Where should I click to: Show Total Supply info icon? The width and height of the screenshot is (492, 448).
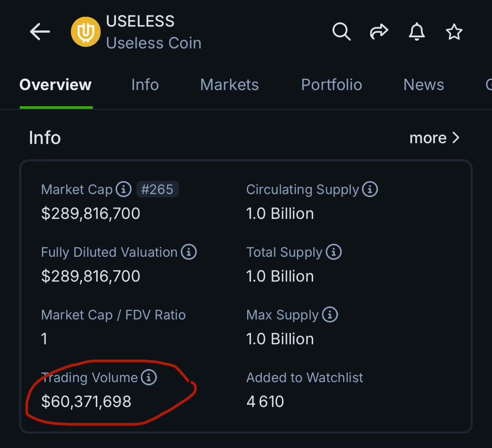[x=334, y=252]
